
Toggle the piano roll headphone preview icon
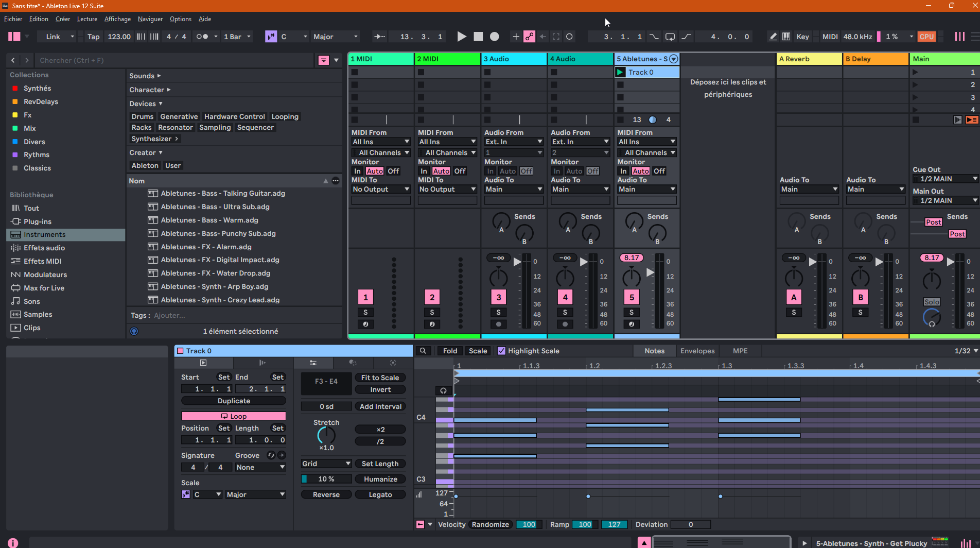click(x=443, y=390)
